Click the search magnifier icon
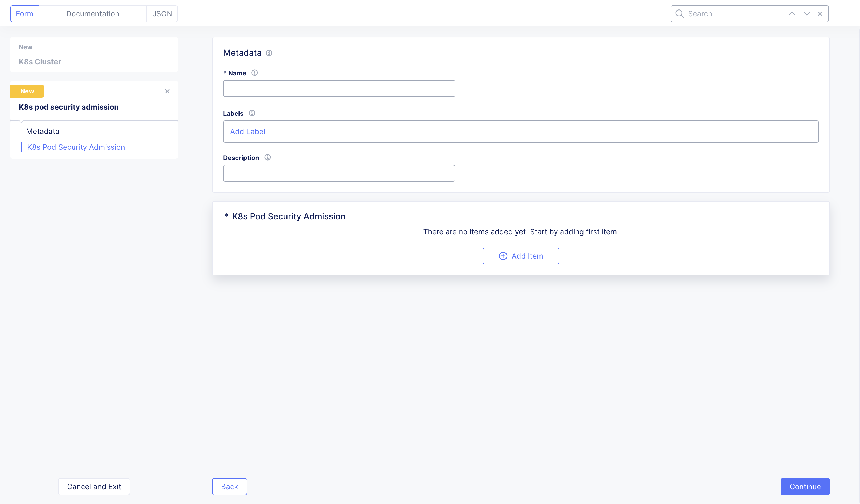The width and height of the screenshot is (860, 504). point(680,14)
